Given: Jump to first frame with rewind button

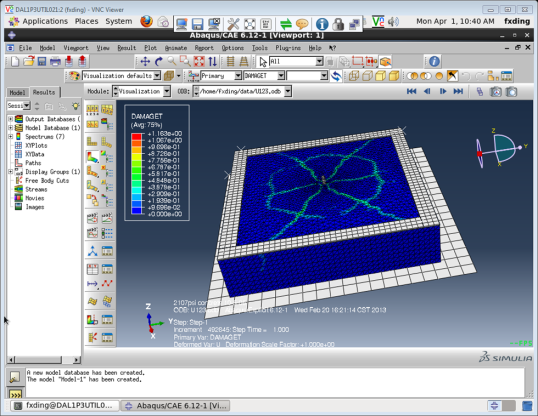Looking at the screenshot, I should (x=411, y=91).
